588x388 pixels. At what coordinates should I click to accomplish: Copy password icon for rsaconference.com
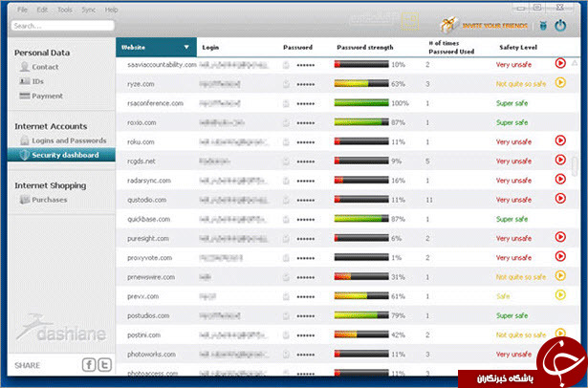coord(286,103)
